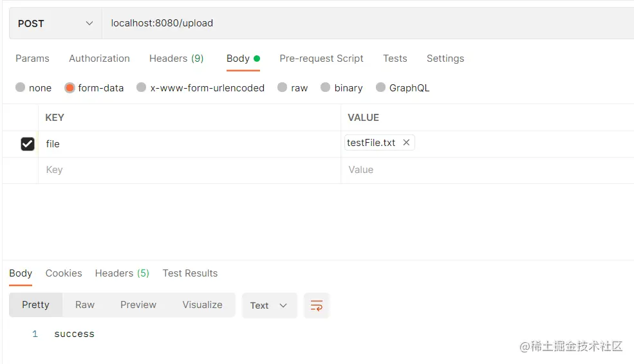Click the success response text
Image resolution: width=634 pixels, height=364 pixels.
[75, 334]
